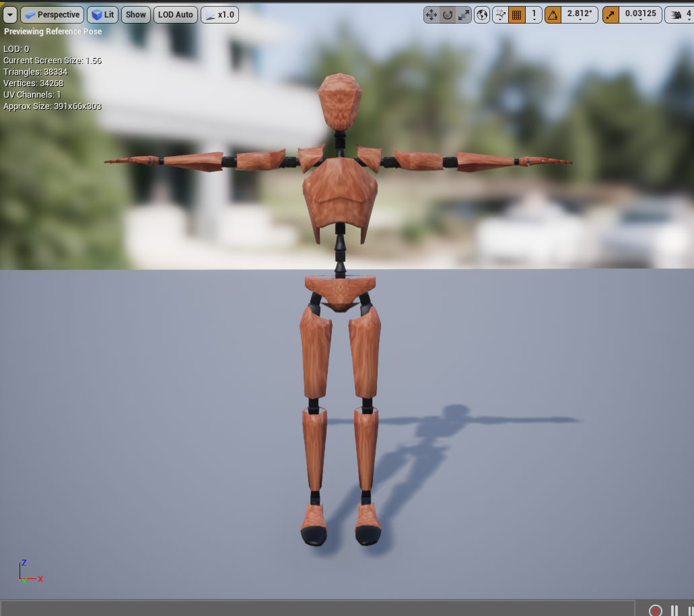Image resolution: width=694 pixels, height=616 pixels.
Task: Open the Perspective view mode menu
Action: 53,15
